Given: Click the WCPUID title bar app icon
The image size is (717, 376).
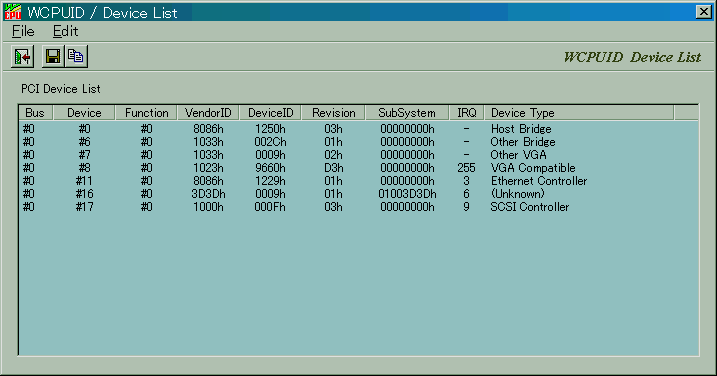Looking at the screenshot, I should (13, 12).
